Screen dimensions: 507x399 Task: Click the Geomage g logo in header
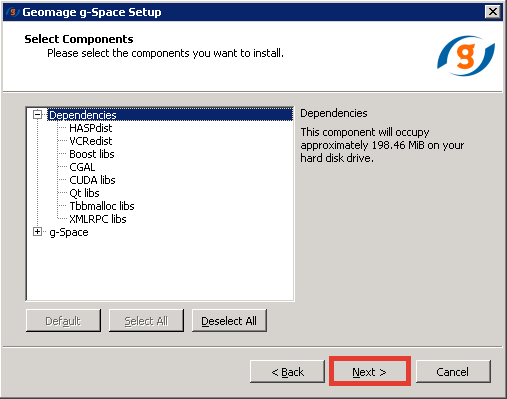(466, 56)
